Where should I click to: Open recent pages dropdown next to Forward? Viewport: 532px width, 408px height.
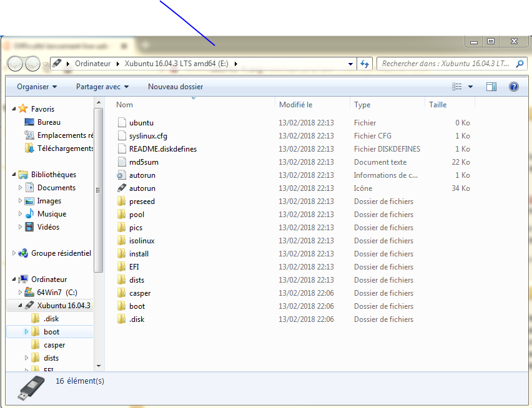[x=45, y=64]
